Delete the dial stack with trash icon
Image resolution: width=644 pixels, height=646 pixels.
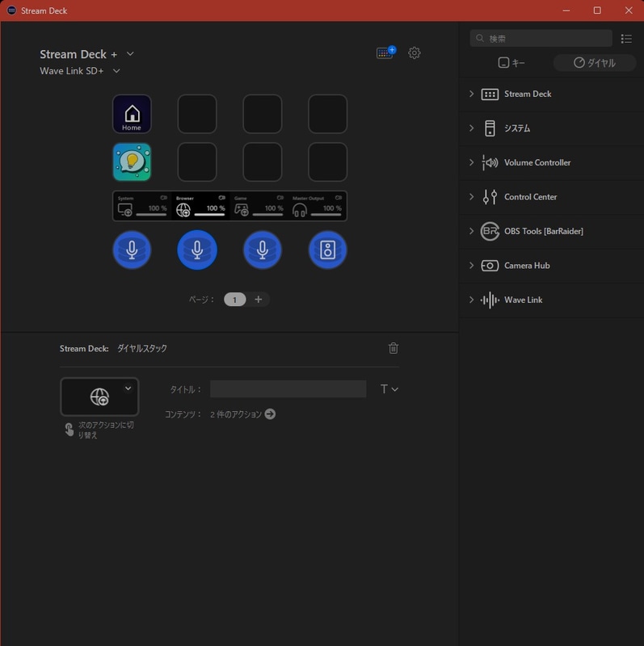pyautogui.click(x=394, y=349)
